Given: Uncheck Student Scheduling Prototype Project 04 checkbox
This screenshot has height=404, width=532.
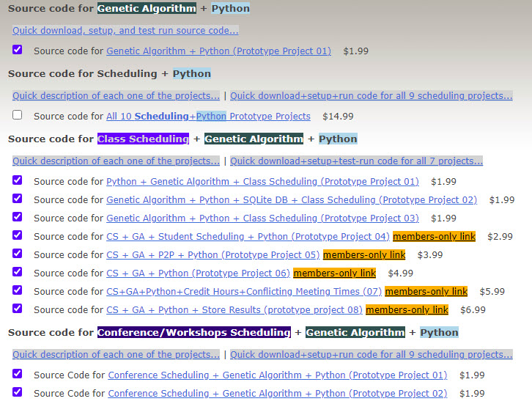Looking at the screenshot, I should tap(18, 235).
